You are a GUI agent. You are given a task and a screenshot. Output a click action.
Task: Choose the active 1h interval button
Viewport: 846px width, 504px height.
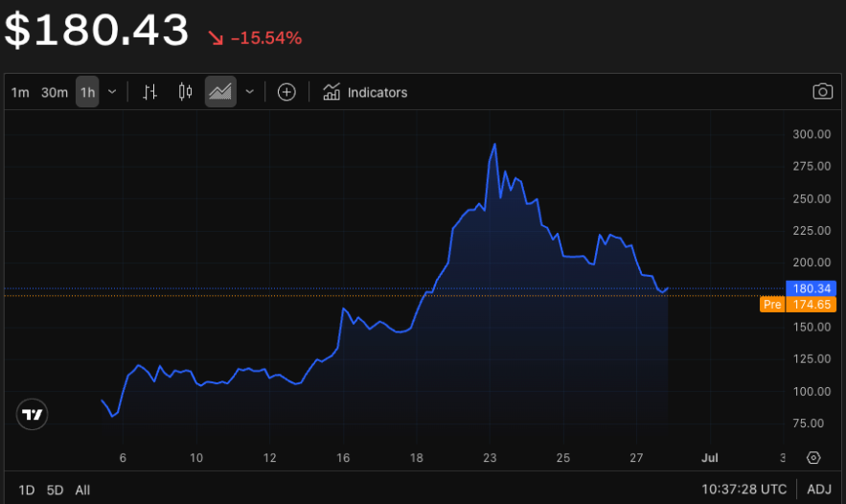(x=87, y=92)
